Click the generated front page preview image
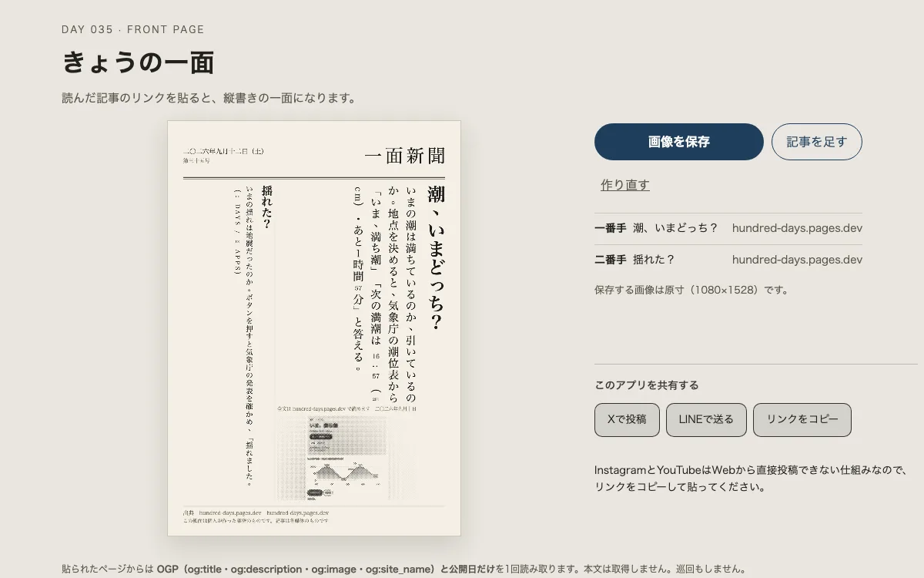This screenshot has height=578, width=924. click(314, 328)
